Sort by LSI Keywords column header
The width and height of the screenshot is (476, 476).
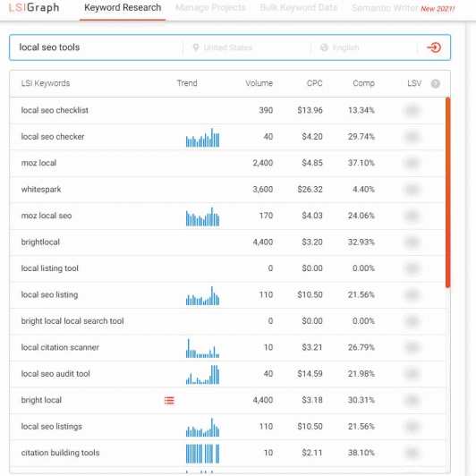[46, 83]
